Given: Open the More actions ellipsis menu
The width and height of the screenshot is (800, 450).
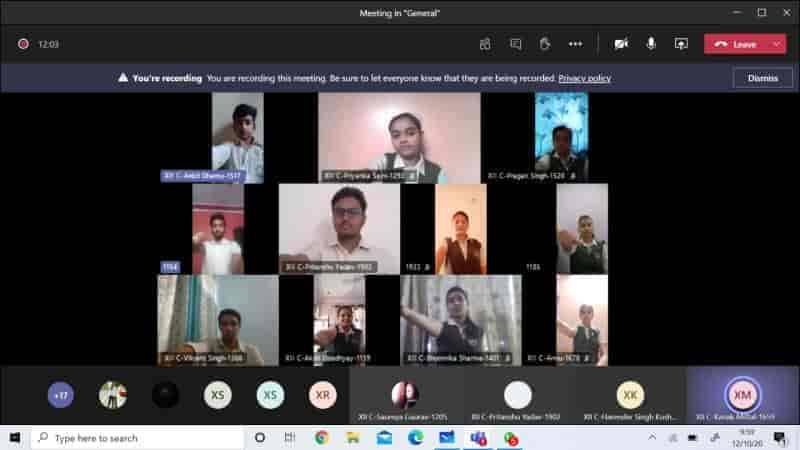Looking at the screenshot, I should [575, 44].
